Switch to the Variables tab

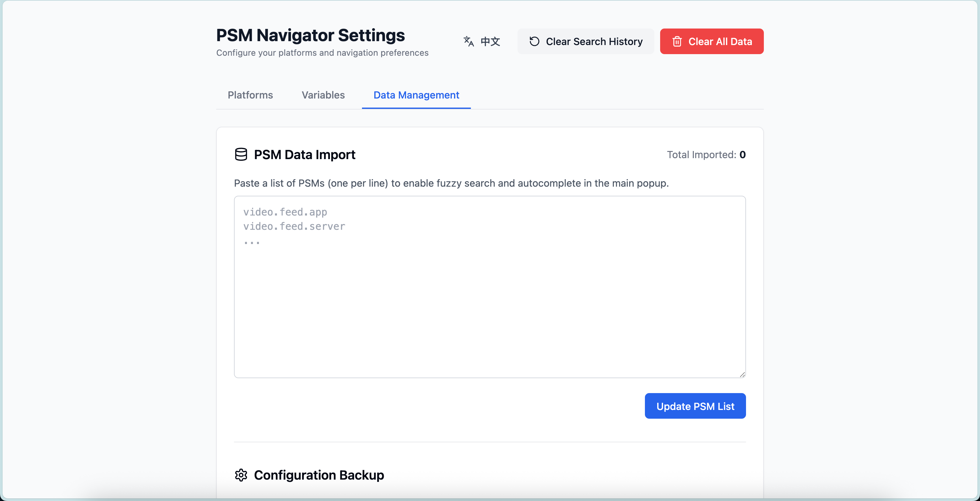[323, 95]
